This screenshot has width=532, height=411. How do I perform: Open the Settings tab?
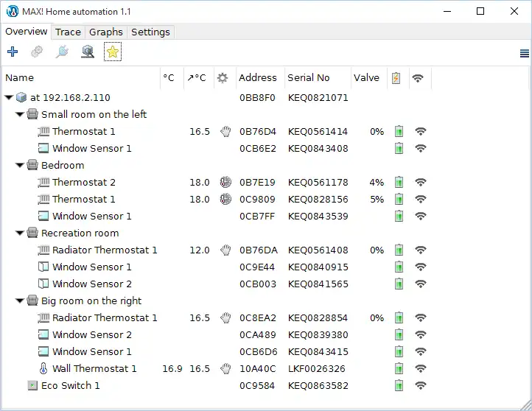[150, 32]
